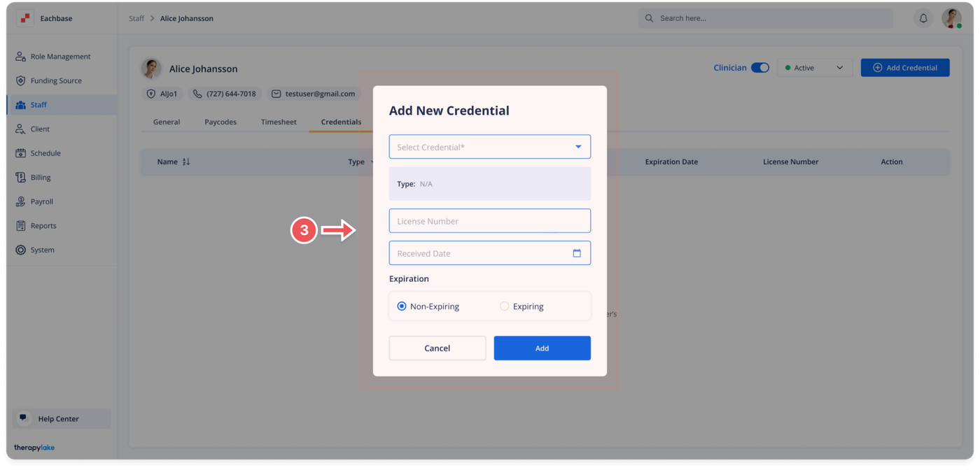
Task: Click the Name column sort icon
Action: point(186,162)
